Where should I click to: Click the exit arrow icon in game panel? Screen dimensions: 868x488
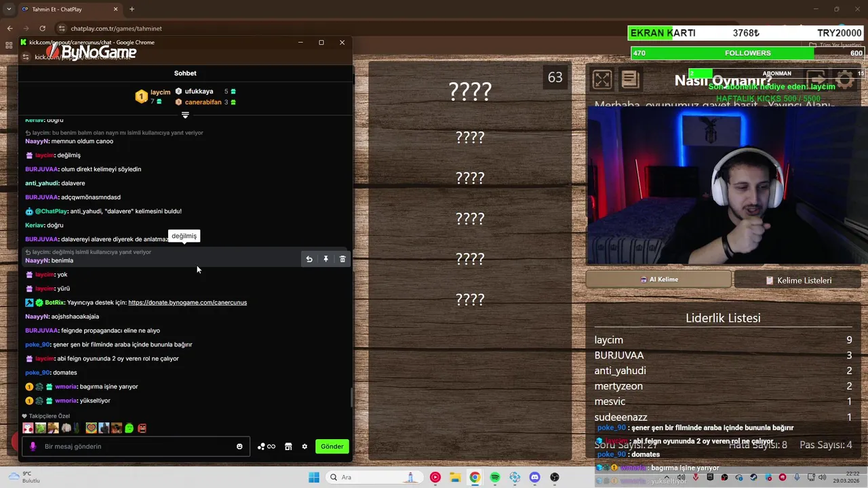click(816, 79)
